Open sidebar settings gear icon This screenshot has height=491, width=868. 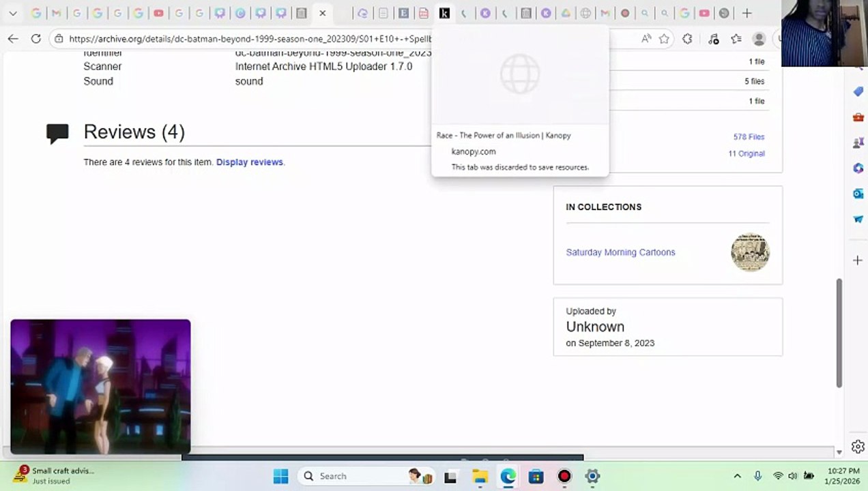858,447
